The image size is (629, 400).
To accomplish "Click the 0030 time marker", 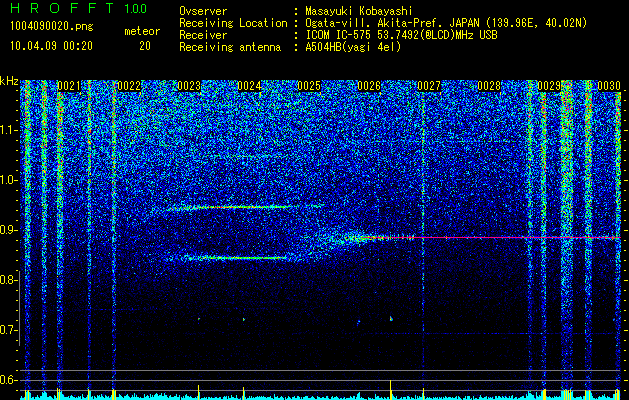I will pos(609,86).
